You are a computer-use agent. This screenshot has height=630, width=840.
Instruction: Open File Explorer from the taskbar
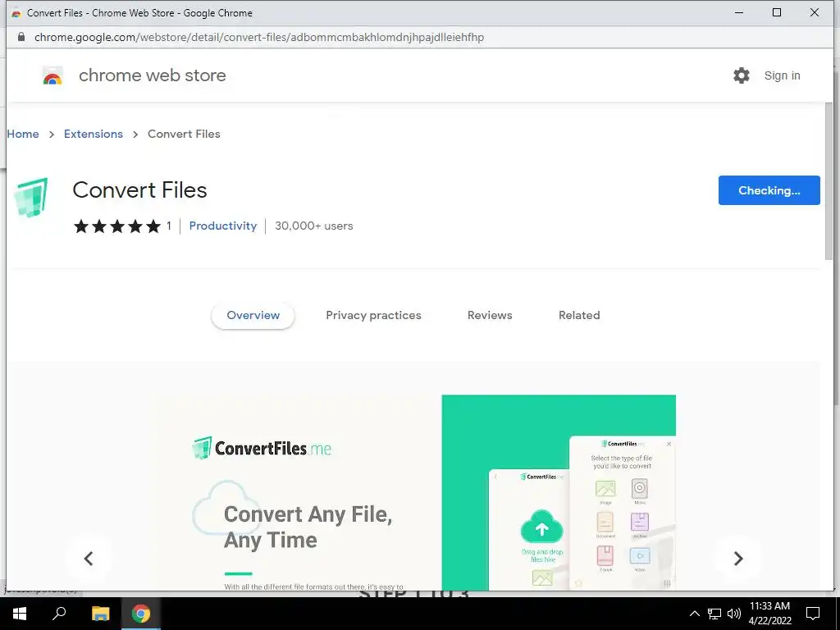pyautogui.click(x=100, y=614)
